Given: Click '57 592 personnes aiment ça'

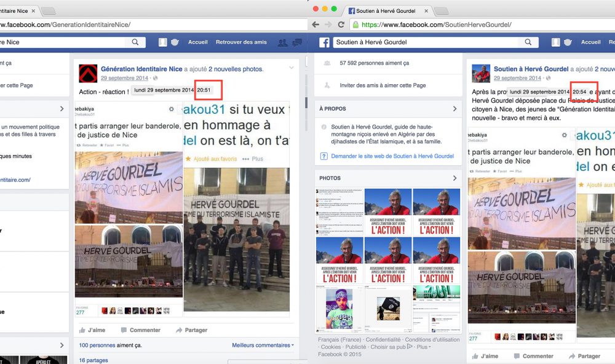Looking at the screenshot, I should (x=374, y=63).
